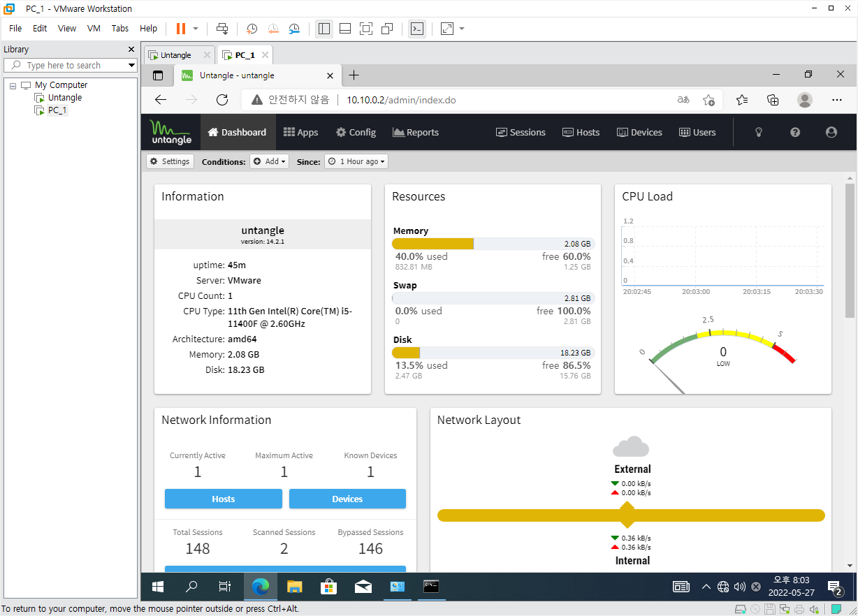The image size is (858, 616).
Task: Close the Library panel
Action: tap(131, 50)
